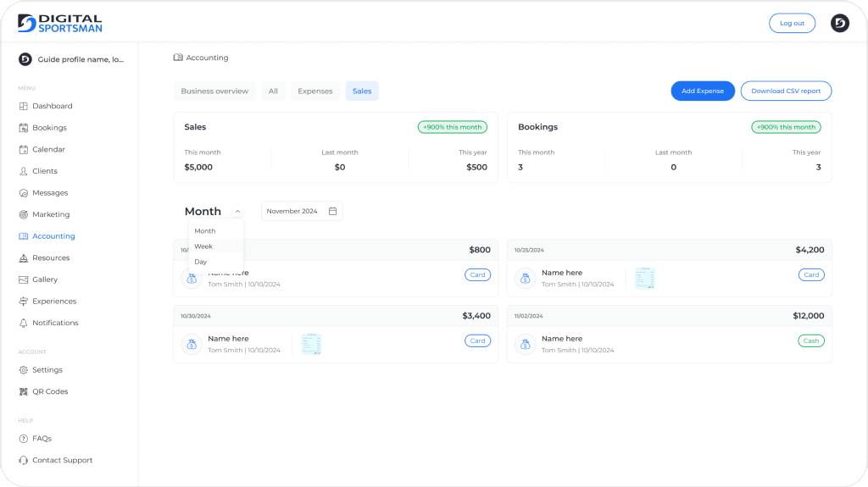Open Dashboard from the sidebar menu
Viewport: 868px width, 487px height.
[x=52, y=106]
